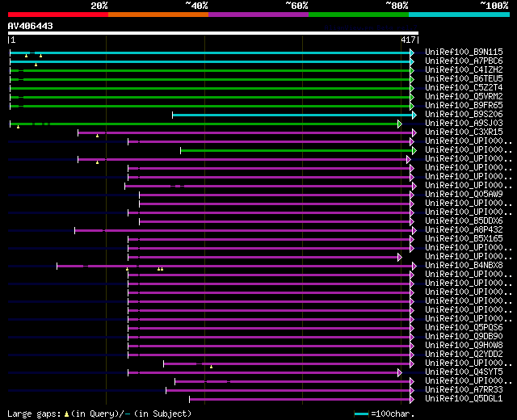Click the purple arrowhead of the C3XR15 alignment

tap(414, 132)
